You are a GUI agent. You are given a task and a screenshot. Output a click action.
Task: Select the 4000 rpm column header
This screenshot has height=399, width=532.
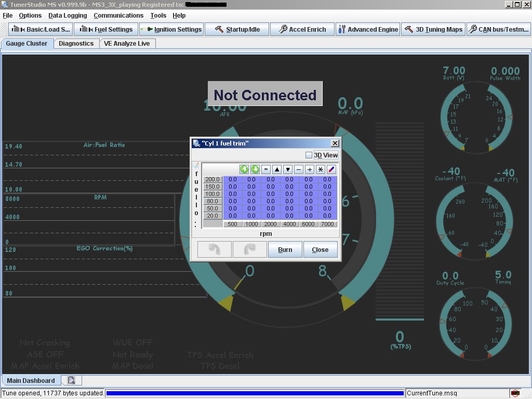coord(289,224)
